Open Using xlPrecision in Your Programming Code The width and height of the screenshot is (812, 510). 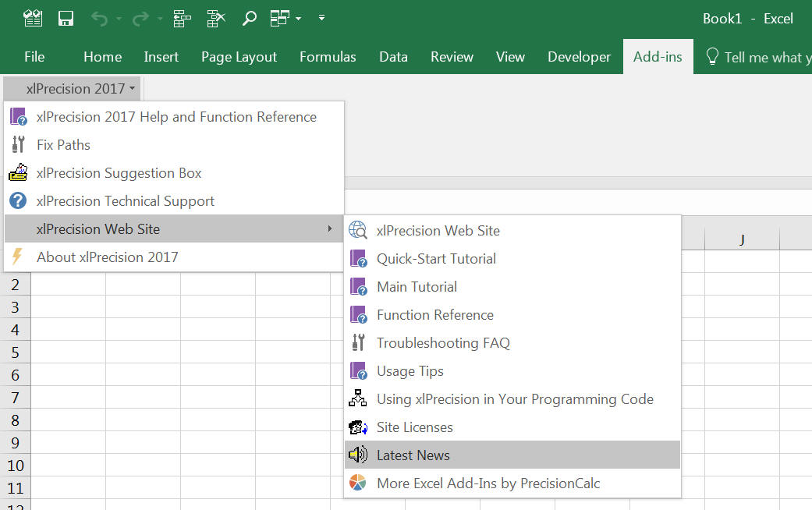pyautogui.click(x=512, y=398)
